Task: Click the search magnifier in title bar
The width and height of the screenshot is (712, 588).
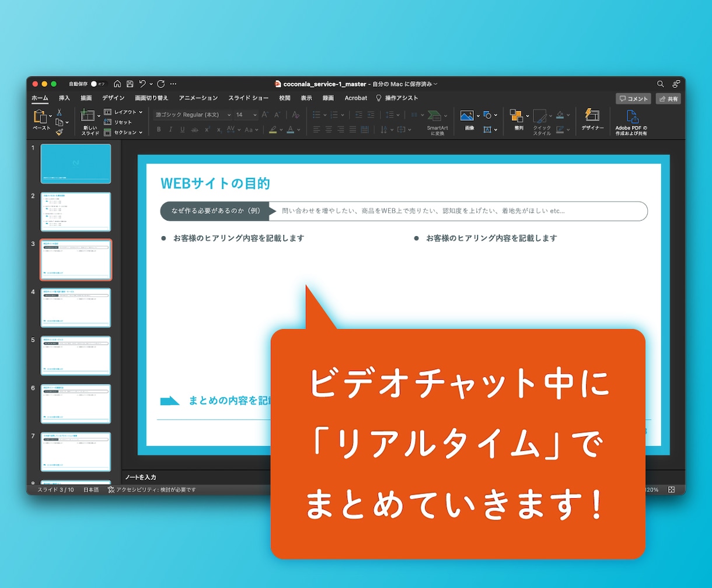Action: coord(661,84)
